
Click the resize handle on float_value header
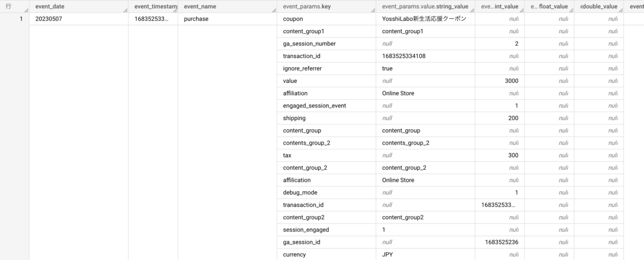[571, 10]
